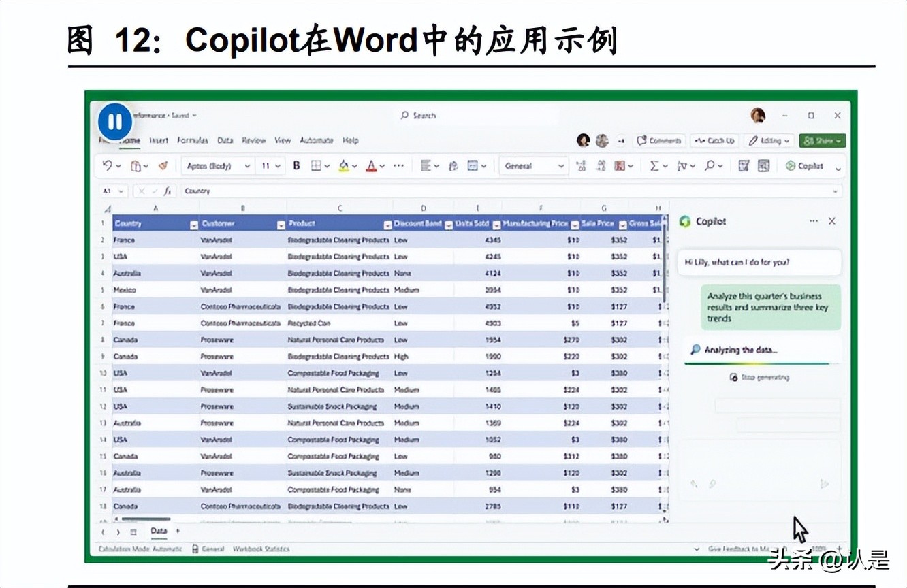Open the more font options ellipsis
Image resolution: width=907 pixels, height=588 pixels.
399,165
